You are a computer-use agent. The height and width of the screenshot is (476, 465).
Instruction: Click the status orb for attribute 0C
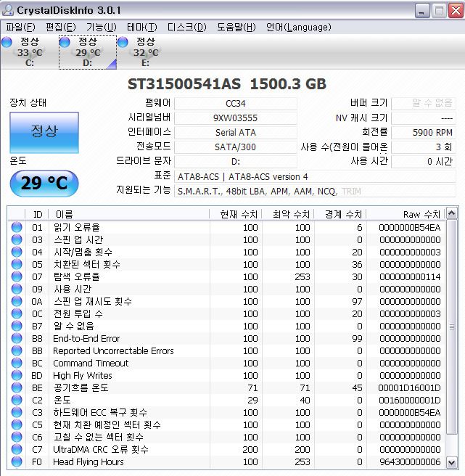pos(17,313)
